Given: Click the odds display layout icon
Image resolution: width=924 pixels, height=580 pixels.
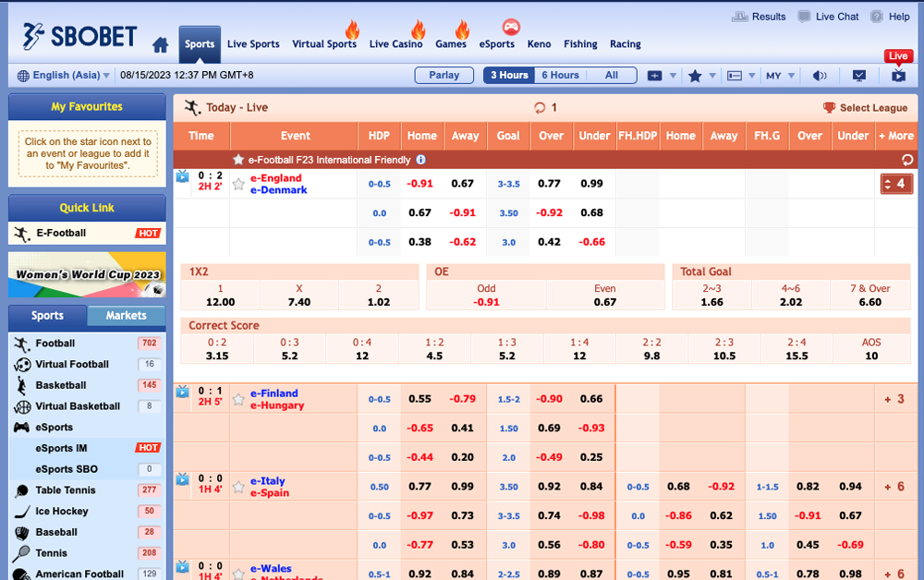Looking at the screenshot, I should [x=735, y=76].
